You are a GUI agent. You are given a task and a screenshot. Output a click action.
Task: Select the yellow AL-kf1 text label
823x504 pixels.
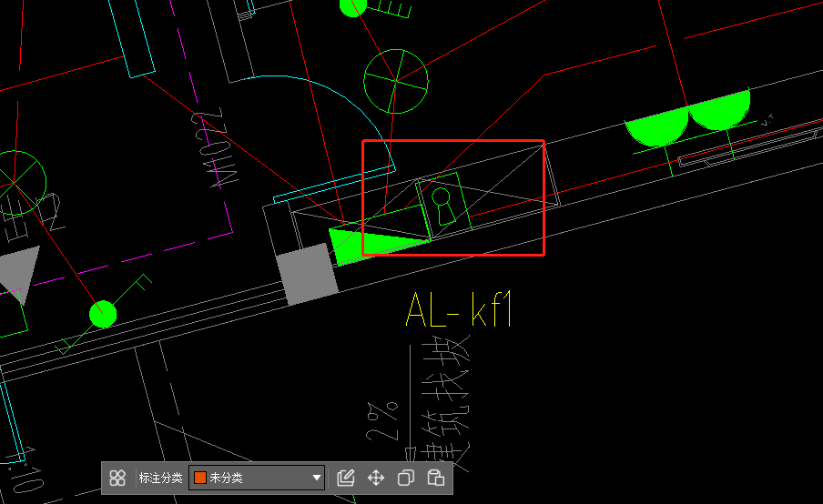[x=458, y=310]
